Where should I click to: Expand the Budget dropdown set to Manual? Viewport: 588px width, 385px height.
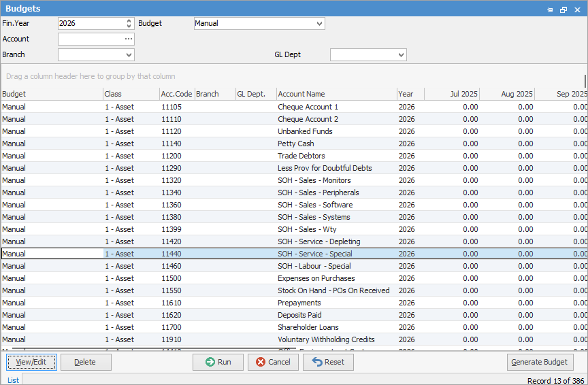point(319,24)
